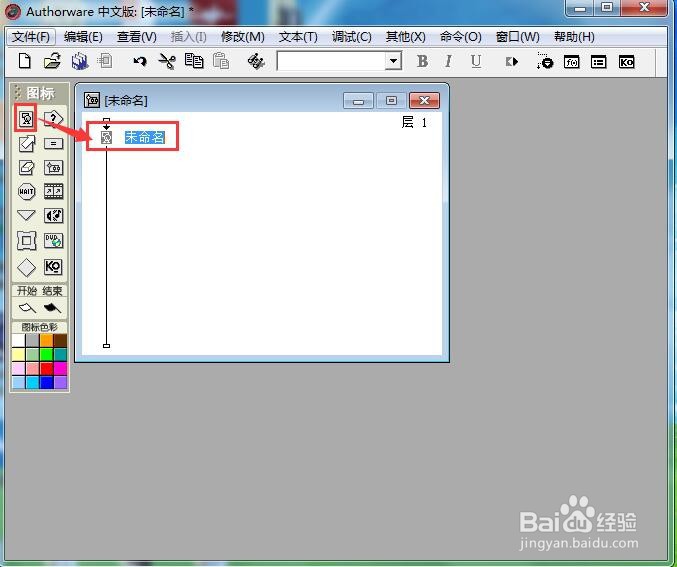
Task: Undo the last action
Action: (140, 62)
